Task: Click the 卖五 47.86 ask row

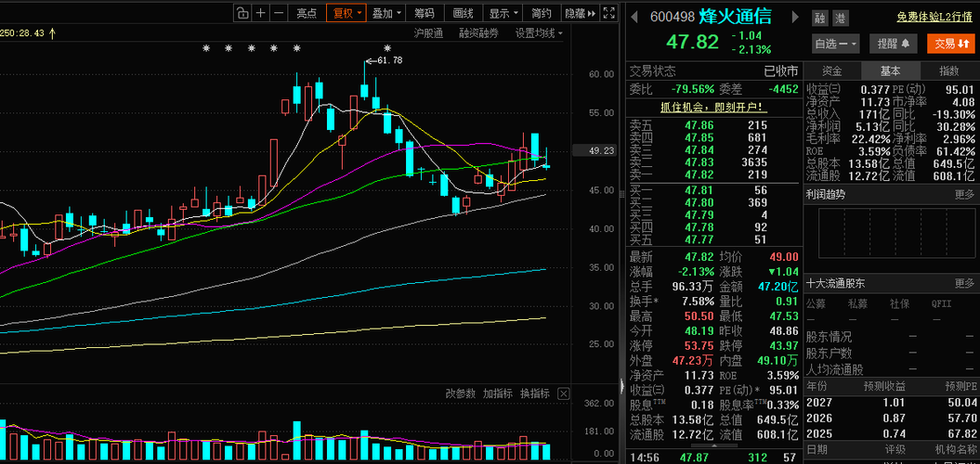Action: click(x=713, y=125)
